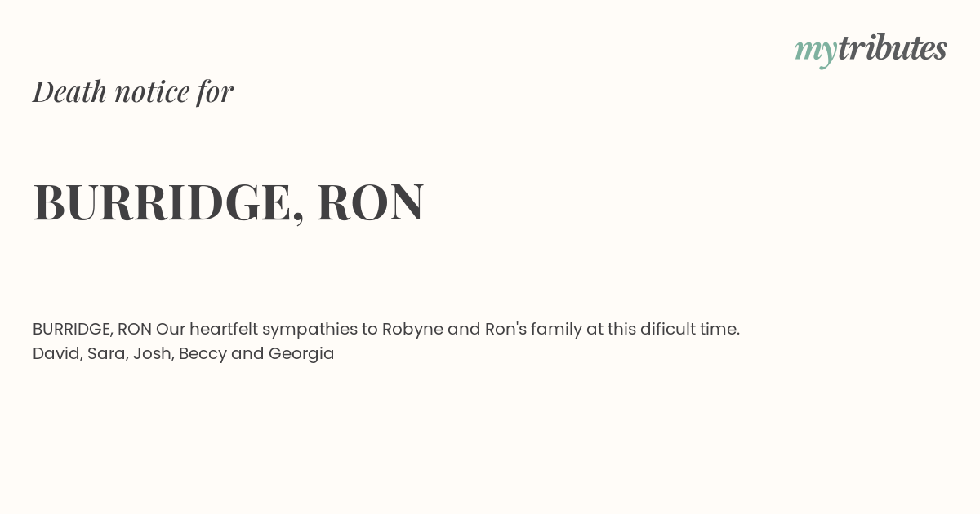Click "BURRIDGE, RON" at start of notice text

pos(92,329)
